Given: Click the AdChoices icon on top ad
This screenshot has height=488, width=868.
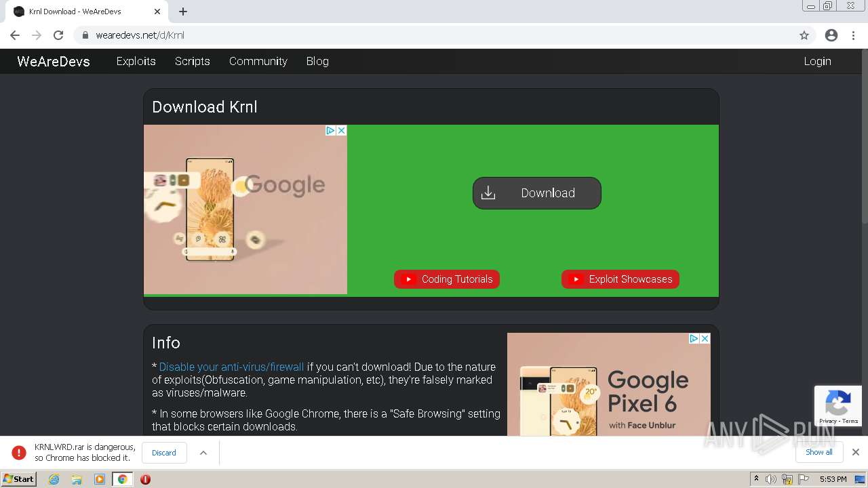Looking at the screenshot, I should point(331,130).
